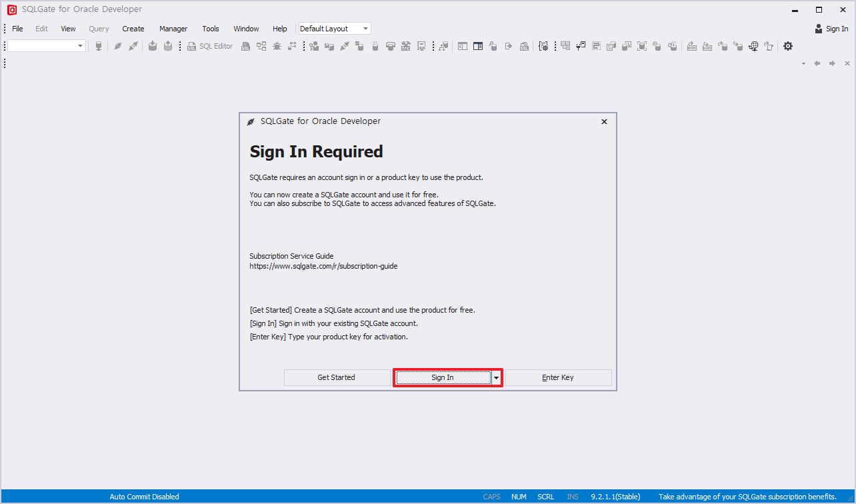The height and width of the screenshot is (504, 856).
Task: Close the document tab area with X
Action: pos(847,63)
